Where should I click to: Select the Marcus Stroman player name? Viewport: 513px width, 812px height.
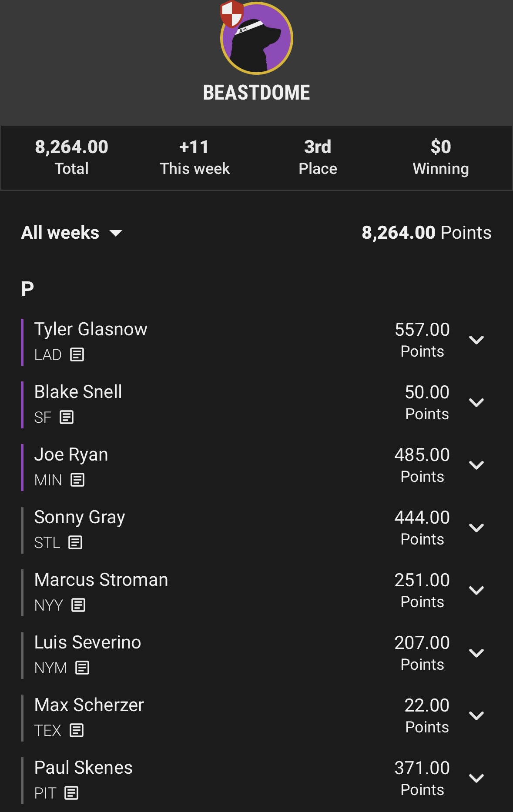pos(101,580)
